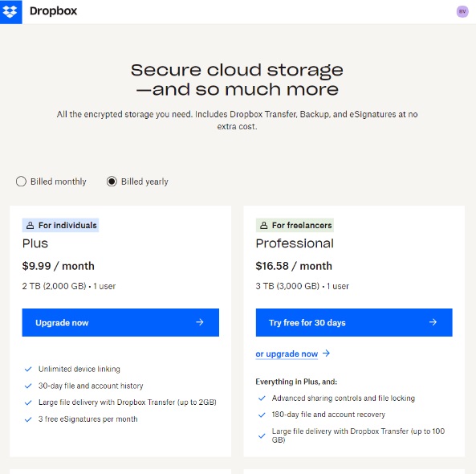Click arrow next to or upgrade now
The width and height of the screenshot is (476, 474).
click(x=327, y=353)
